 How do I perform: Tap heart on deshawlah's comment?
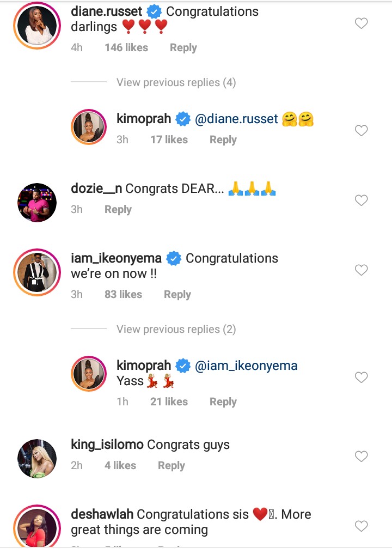(x=361, y=526)
